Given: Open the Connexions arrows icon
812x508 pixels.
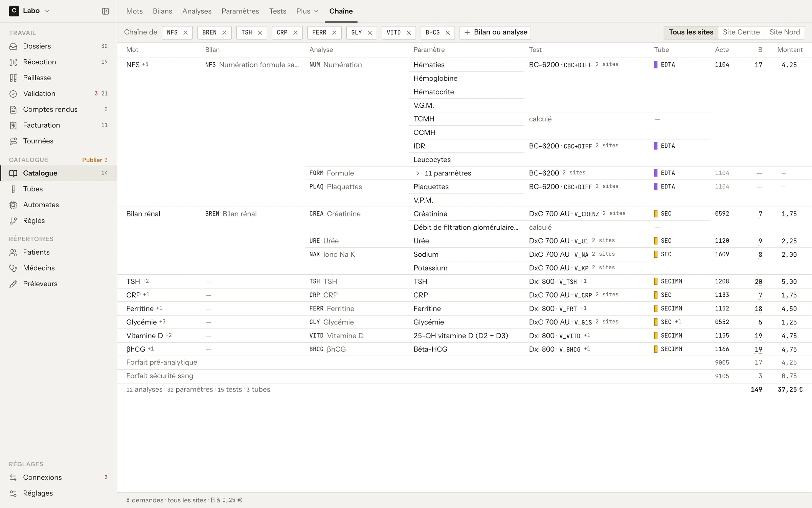Looking at the screenshot, I should tap(13, 478).
